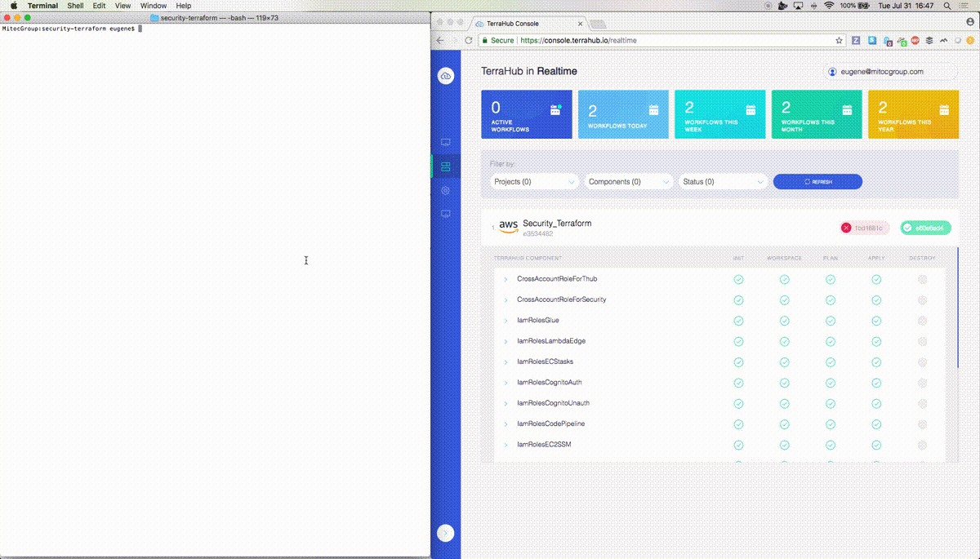Screen dimensions: 980x559
Task: Open the Apple menu
Action: click(13, 6)
